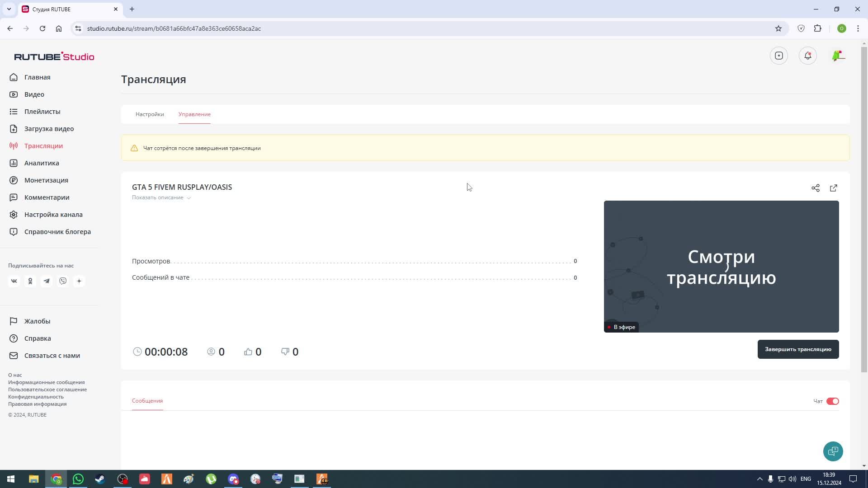Open Steam from the taskbar
Viewport: 868px width, 488px height.
(x=100, y=479)
